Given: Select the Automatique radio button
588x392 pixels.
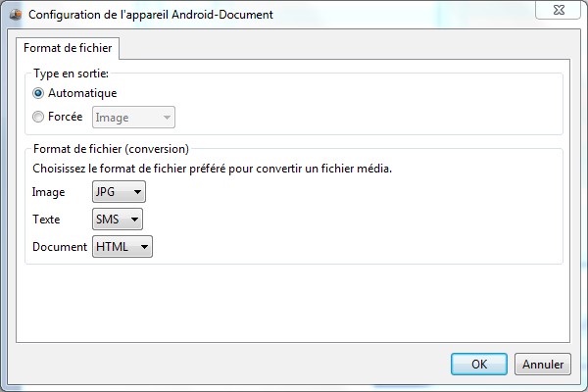Looking at the screenshot, I should (38, 93).
